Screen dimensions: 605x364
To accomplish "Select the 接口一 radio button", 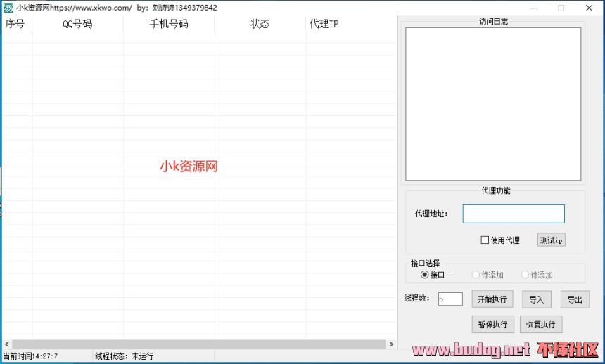I will [424, 275].
